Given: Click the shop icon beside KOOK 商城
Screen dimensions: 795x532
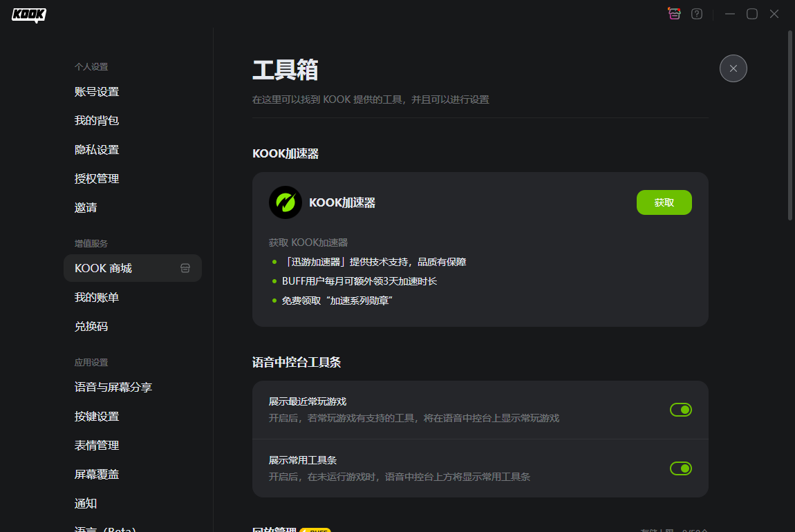Looking at the screenshot, I should pos(185,268).
